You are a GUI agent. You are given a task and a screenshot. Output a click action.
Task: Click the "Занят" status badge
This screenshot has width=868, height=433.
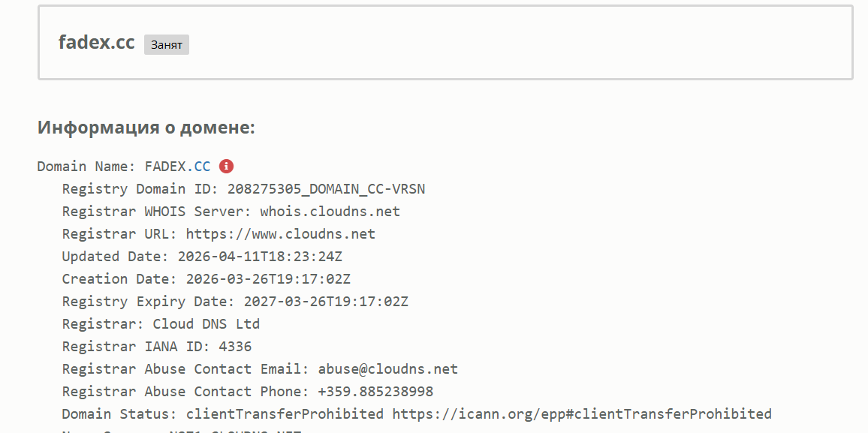tap(167, 45)
